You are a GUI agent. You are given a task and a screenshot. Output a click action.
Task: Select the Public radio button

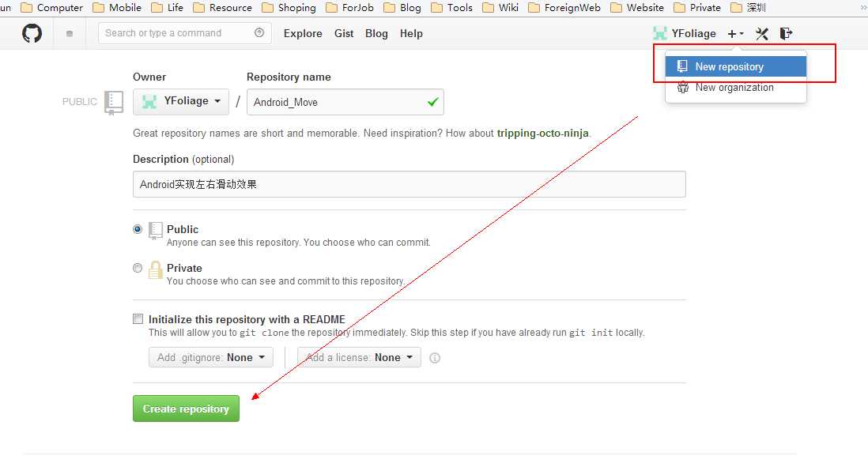click(138, 229)
